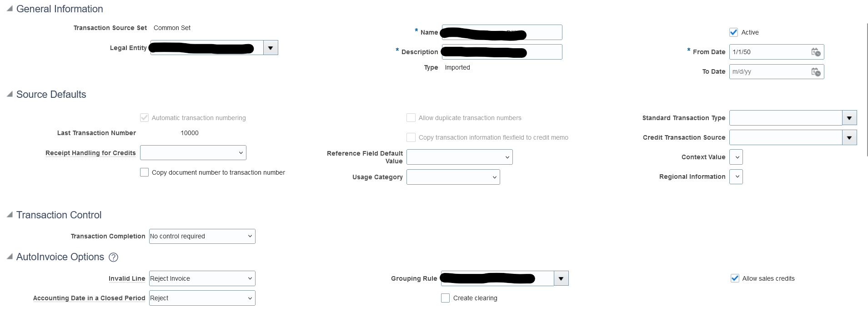Toggle the Allow sales credits checkbox

(x=735, y=278)
